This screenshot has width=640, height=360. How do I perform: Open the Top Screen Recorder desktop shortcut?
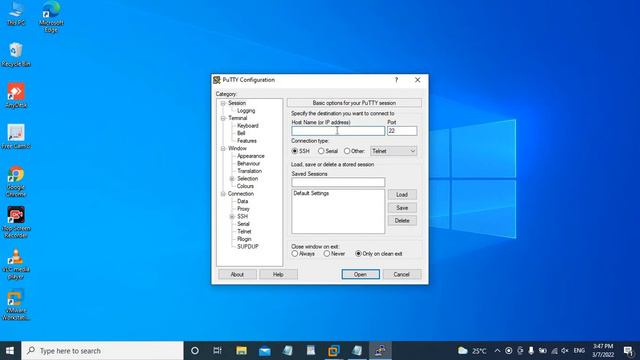(x=16, y=222)
